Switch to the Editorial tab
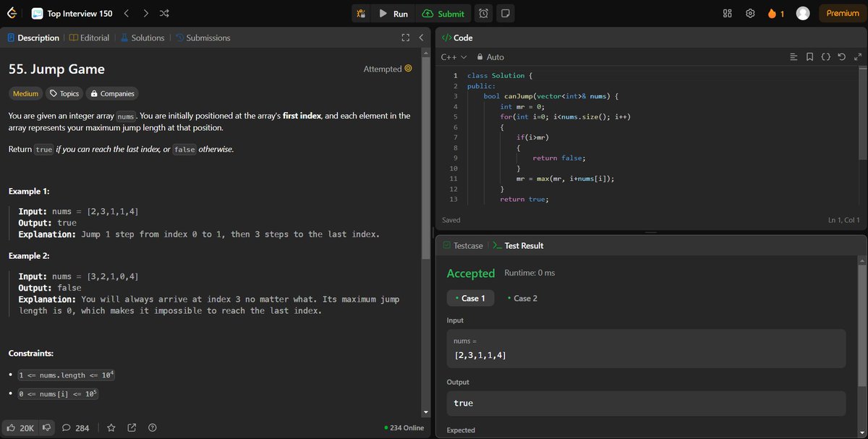 [89, 38]
